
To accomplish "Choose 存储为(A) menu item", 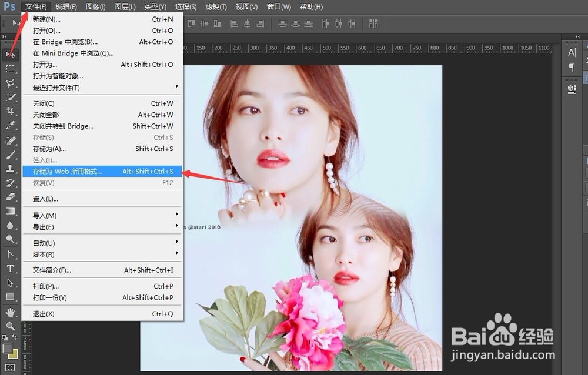I will (x=102, y=149).
